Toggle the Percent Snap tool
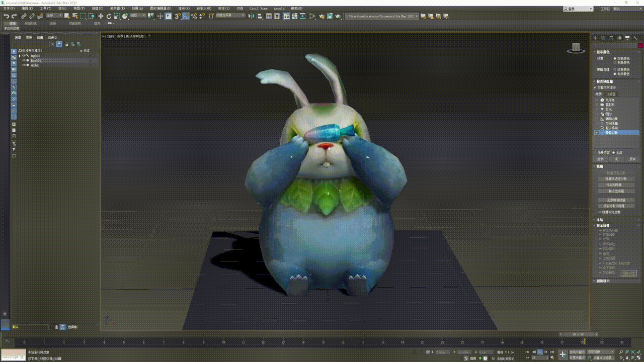The width and height of the screenshot is (644, 362). (194, 16)
